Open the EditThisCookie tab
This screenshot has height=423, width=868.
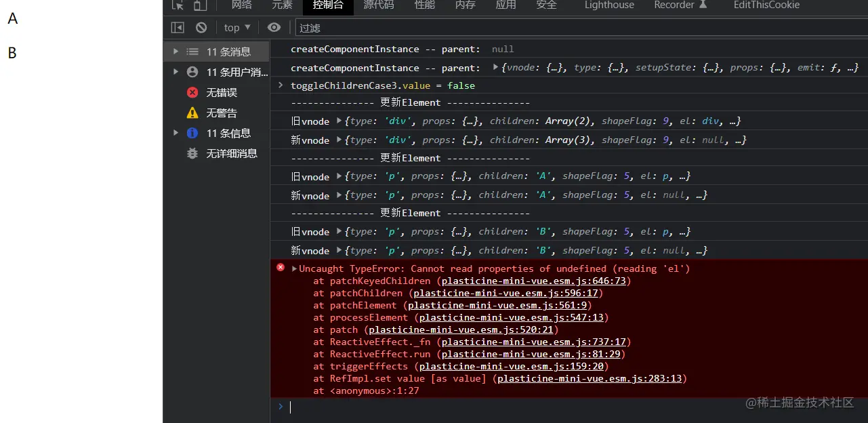click(767, 5)
